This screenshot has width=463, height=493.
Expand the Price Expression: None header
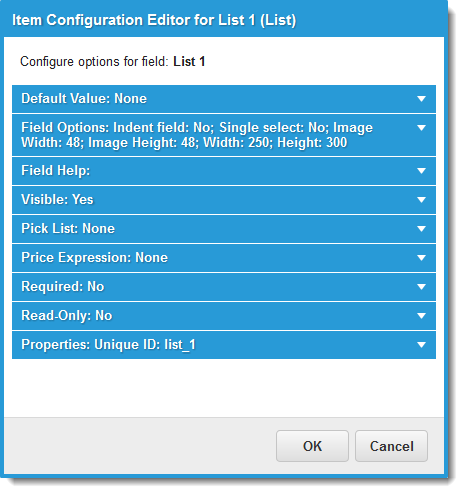click(x=224, y=258)
